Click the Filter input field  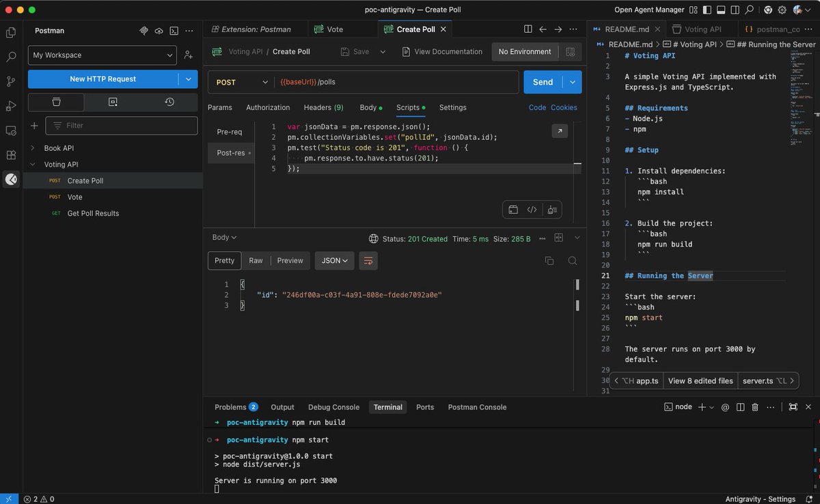(x=122, y=126)
